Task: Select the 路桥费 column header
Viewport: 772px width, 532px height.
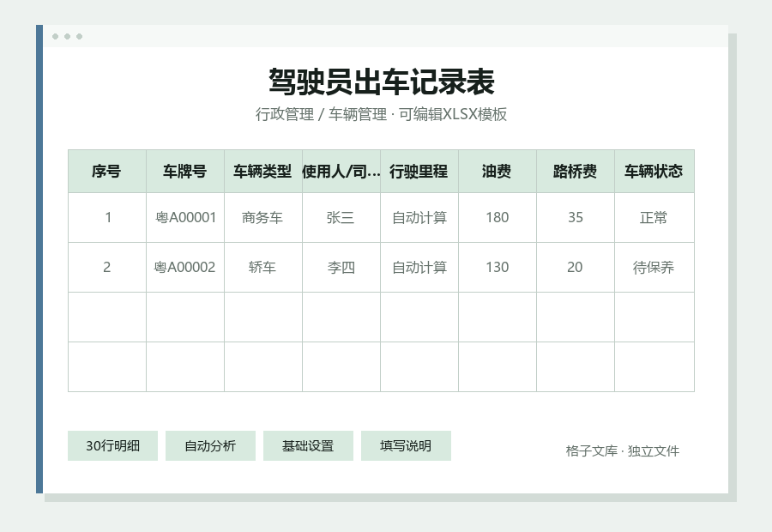Action: tap(575, 172)
